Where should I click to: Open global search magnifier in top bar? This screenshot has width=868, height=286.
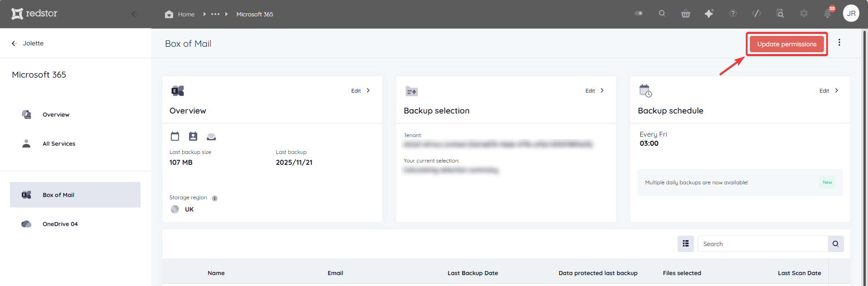662,14
